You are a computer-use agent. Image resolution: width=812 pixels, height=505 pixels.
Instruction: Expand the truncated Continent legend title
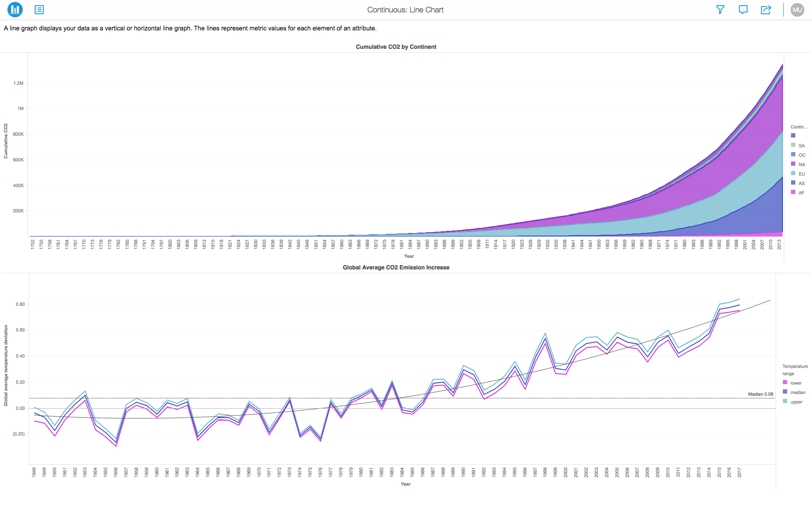click(799, 127)
